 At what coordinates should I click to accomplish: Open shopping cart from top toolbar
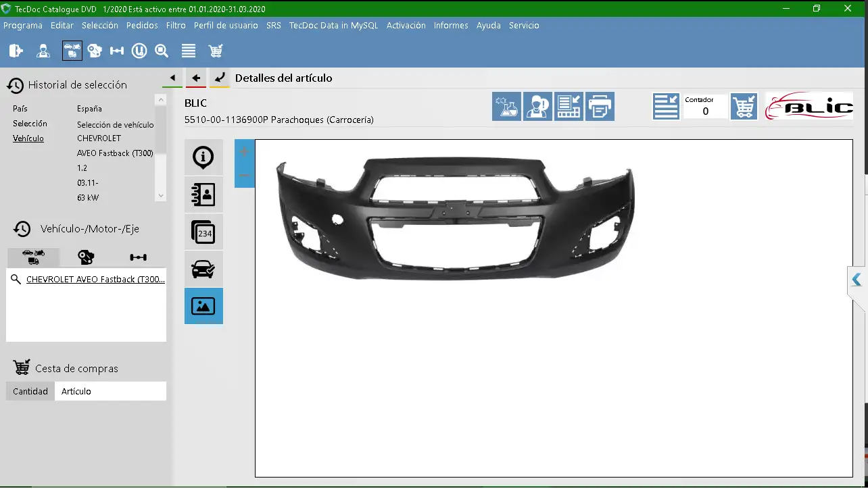[216, 51]
